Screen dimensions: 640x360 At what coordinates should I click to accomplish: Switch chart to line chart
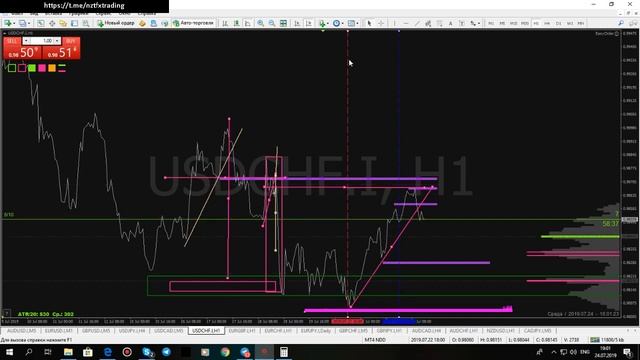(x=248, y=23)
